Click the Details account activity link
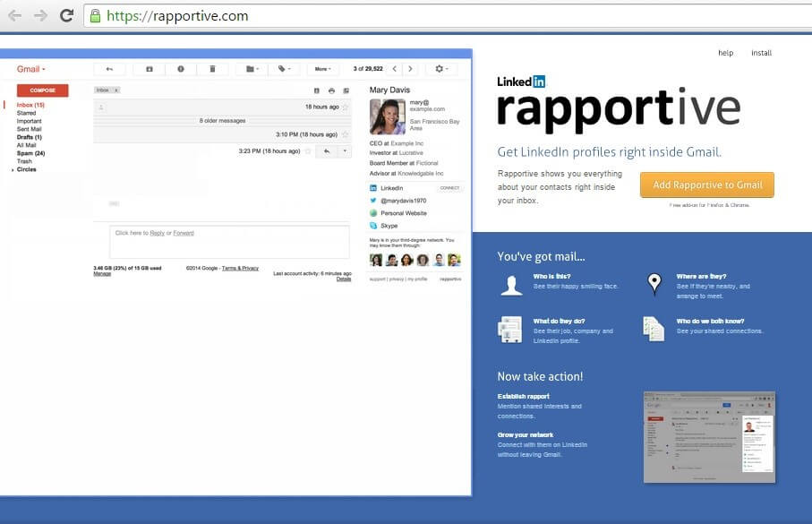The image size is (812, 524). click(344, 279)
